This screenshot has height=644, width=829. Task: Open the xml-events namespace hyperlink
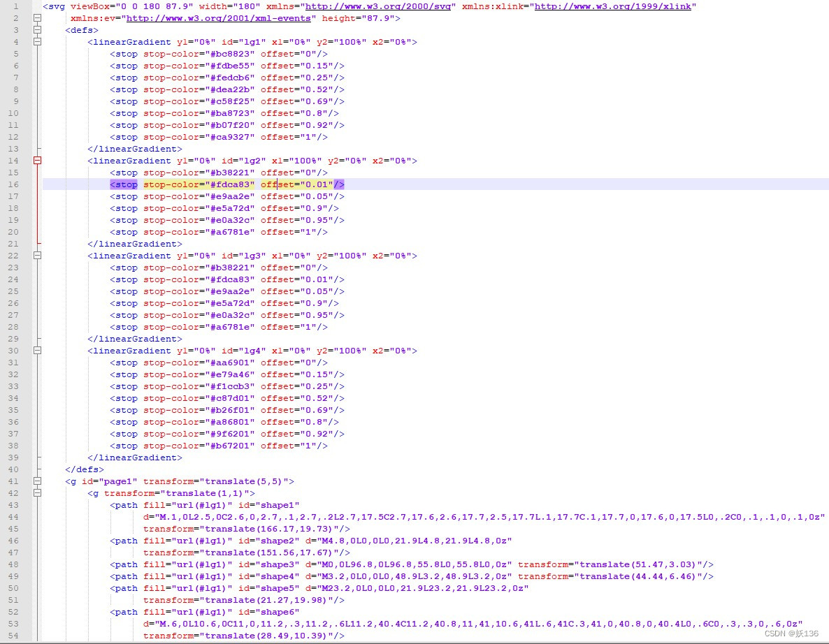click(x=221, y=18)
